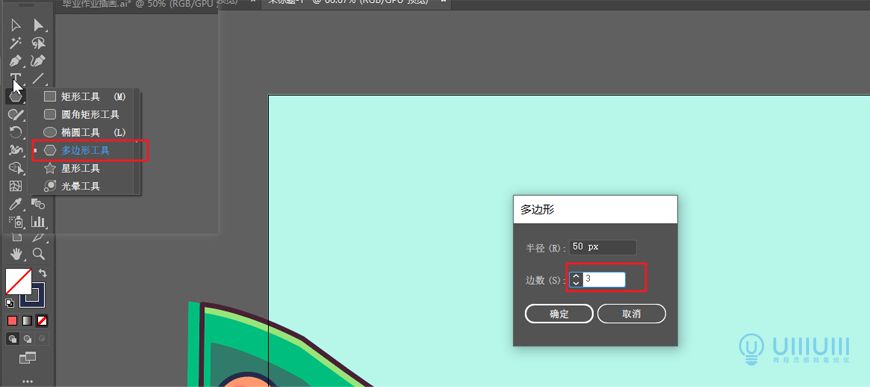Increase 边数 sides with up arrow
870x387 pixels.
[576, 276]
